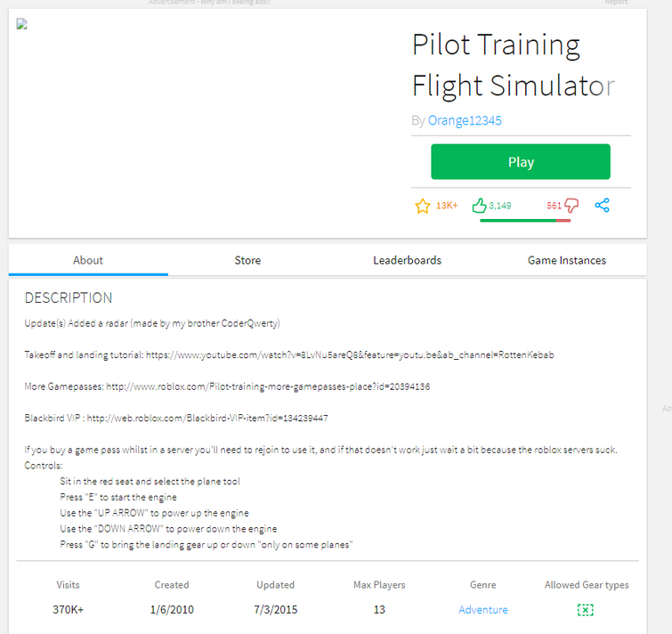This screenshot has width=672, height=634.
Task: Click the broken game thumbnail image
Action: (x=21, y=24)
